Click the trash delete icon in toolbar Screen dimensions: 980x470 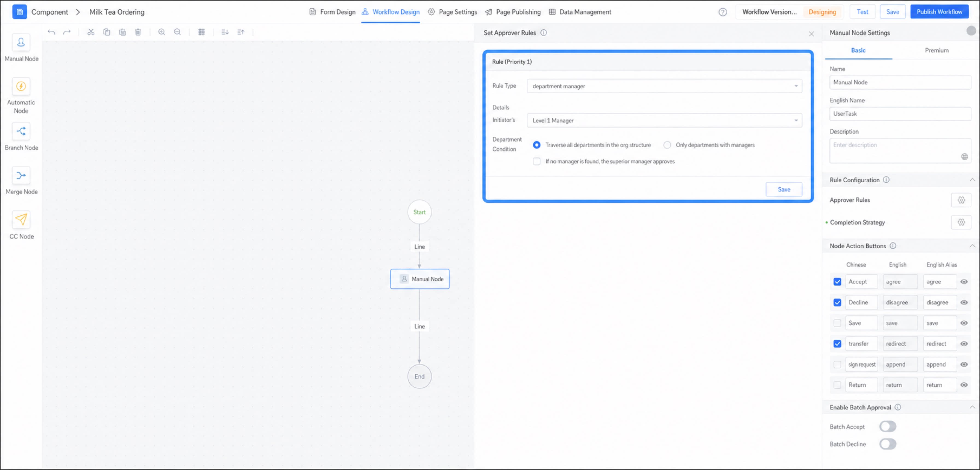(138, 32)
